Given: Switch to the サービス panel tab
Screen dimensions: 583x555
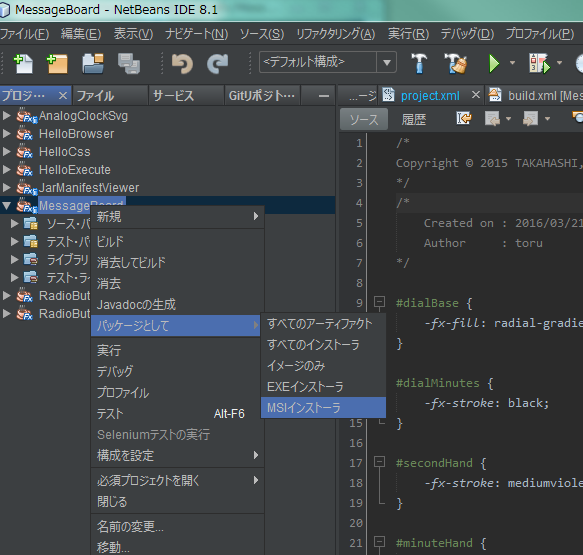Looking at the screenshot, I should click(x=186, y=96).
